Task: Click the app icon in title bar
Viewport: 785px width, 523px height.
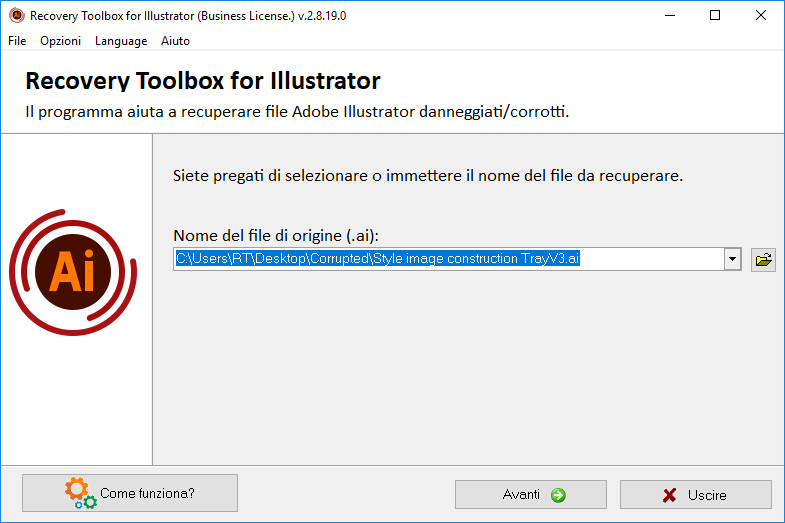Action: (17, 16)
